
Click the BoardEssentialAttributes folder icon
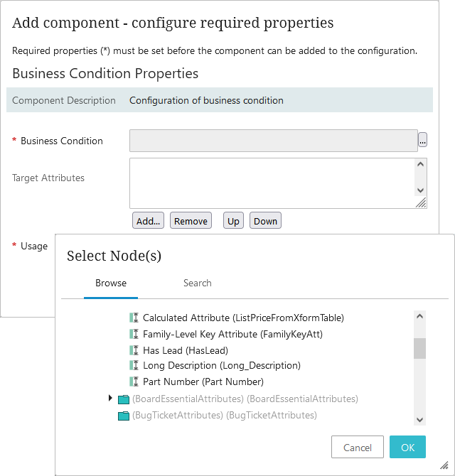click(124, 399)
